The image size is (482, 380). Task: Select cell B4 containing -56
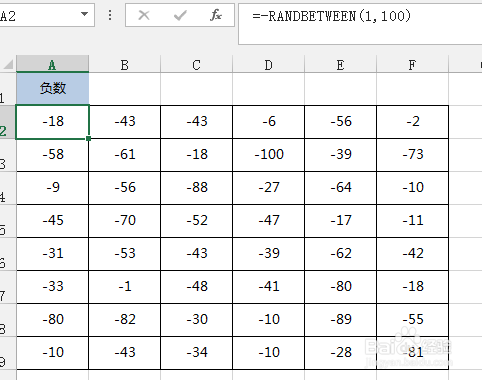(x=124, y=188)
